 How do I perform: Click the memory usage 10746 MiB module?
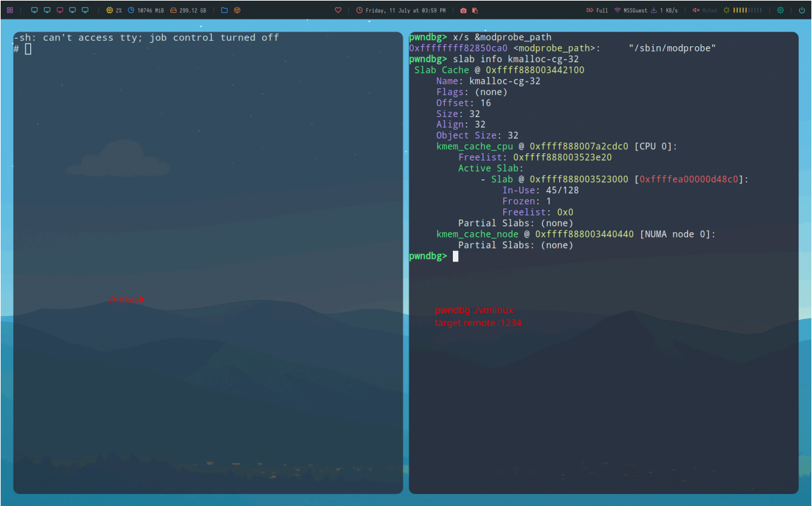point(145,10)
